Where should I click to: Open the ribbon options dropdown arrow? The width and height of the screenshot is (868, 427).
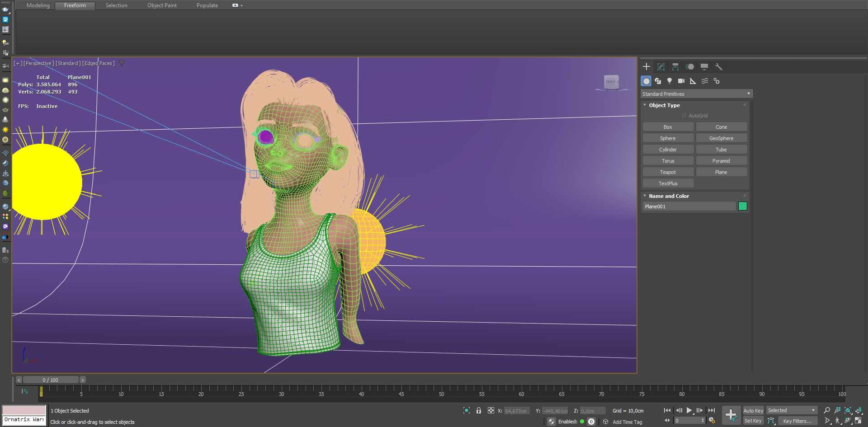(x=241, y=5)
